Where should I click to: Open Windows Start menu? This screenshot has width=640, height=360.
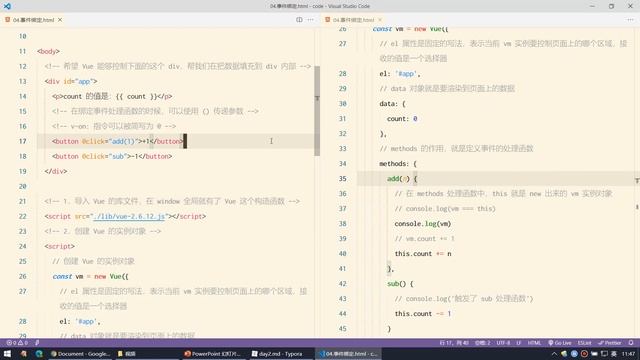click(7, 353)
